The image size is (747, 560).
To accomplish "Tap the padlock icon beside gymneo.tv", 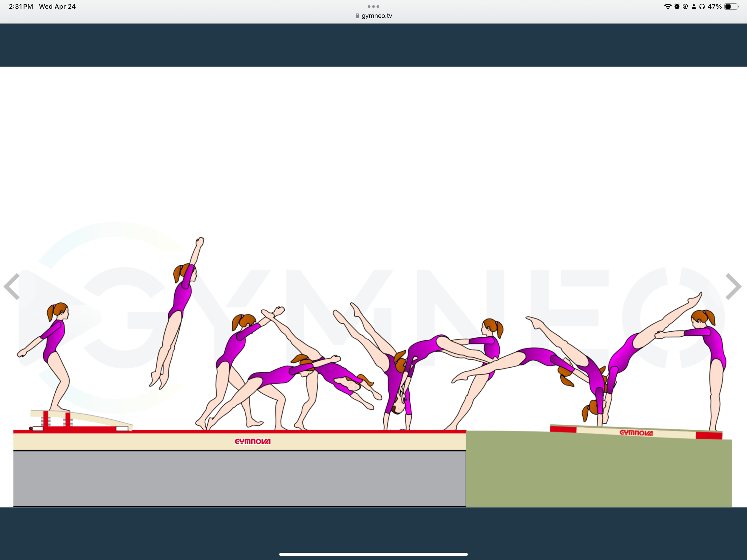I will point(357,16).
